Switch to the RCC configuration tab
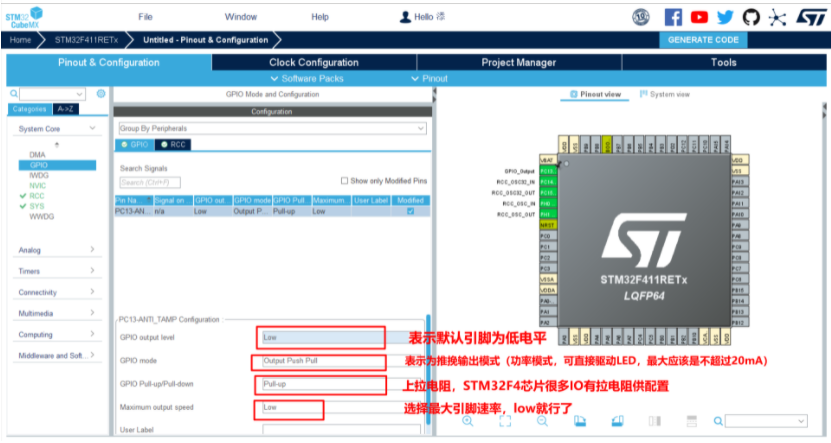 [x=173, y=145]
